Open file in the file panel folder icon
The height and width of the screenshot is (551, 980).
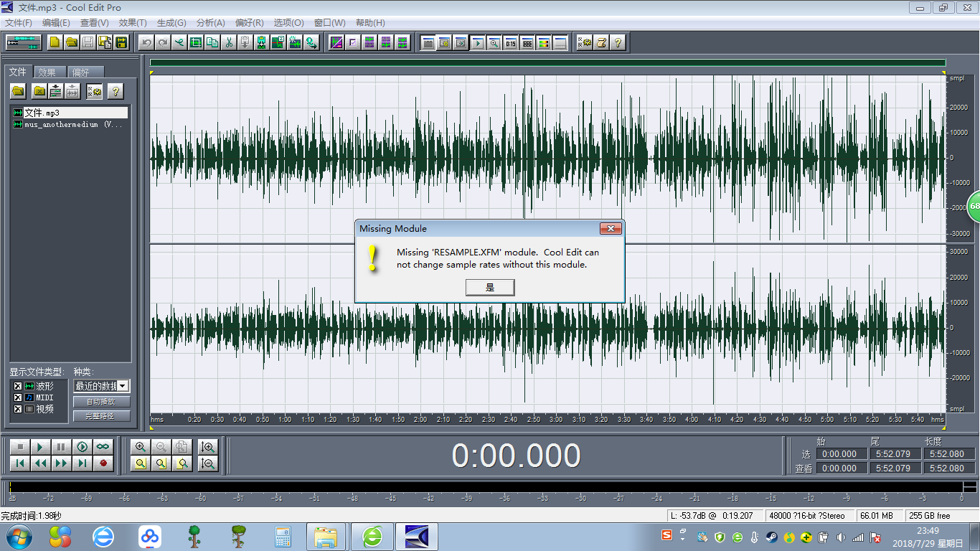18,91
